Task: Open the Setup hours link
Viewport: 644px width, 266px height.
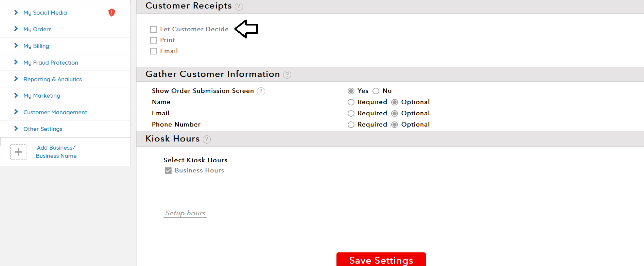Action: pos(185,213)
